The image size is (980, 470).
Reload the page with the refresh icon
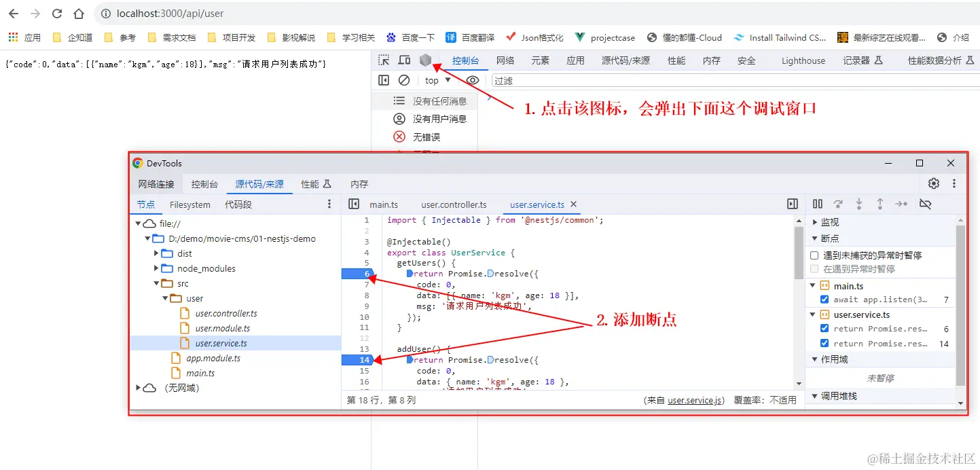click(x=57, y=14)
